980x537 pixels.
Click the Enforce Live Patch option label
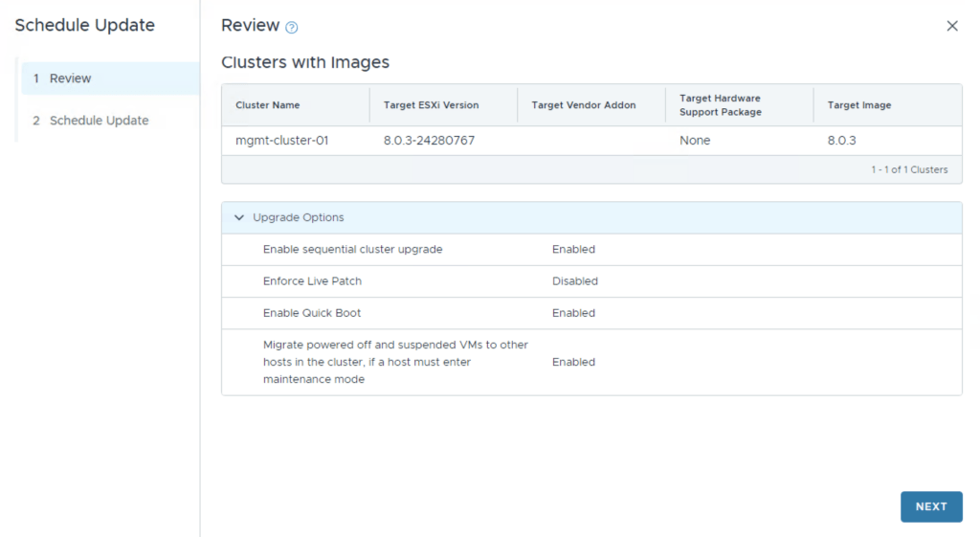[x=312, y=281]
